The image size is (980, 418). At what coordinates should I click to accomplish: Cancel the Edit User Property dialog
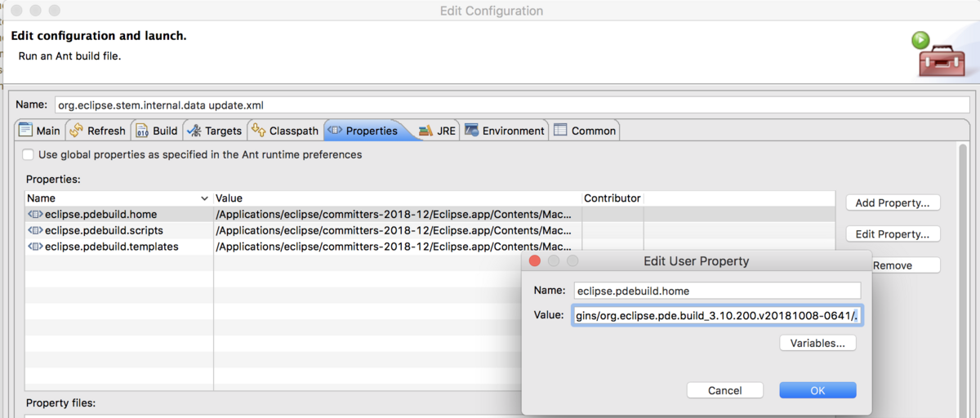point(725,390)
